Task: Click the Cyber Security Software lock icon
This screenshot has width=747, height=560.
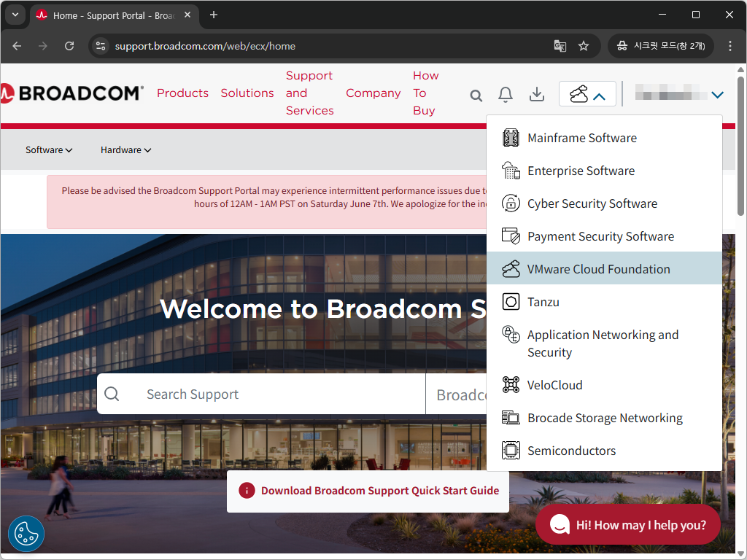Action: coord(511,203)
